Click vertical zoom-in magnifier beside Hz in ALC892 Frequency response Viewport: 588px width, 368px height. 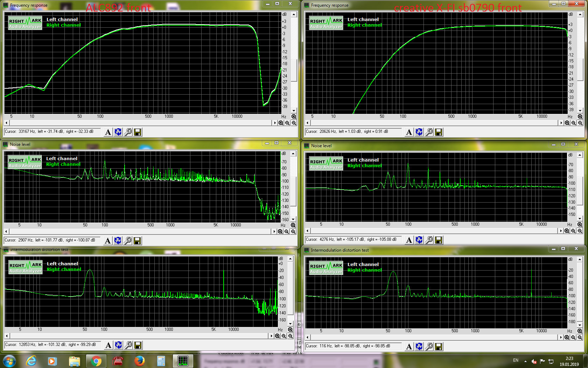(294, 117)
